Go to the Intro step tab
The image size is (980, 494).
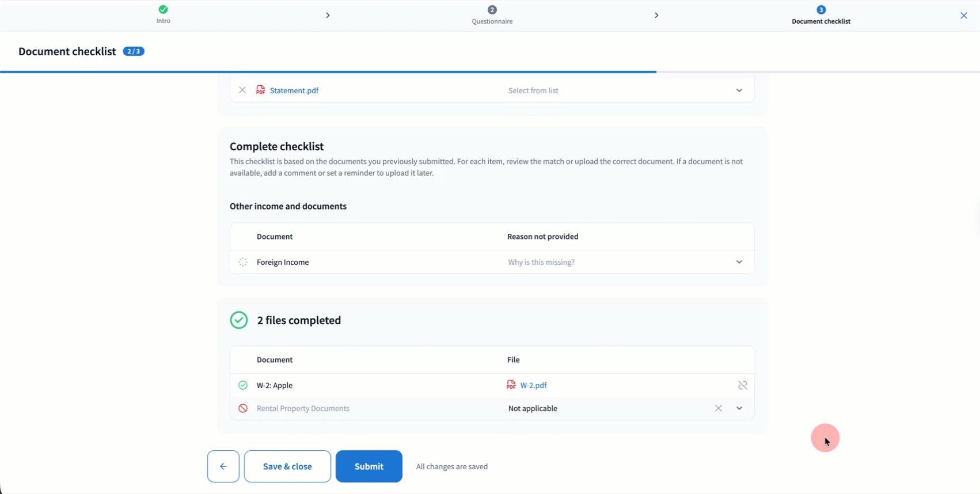(164, 15)
